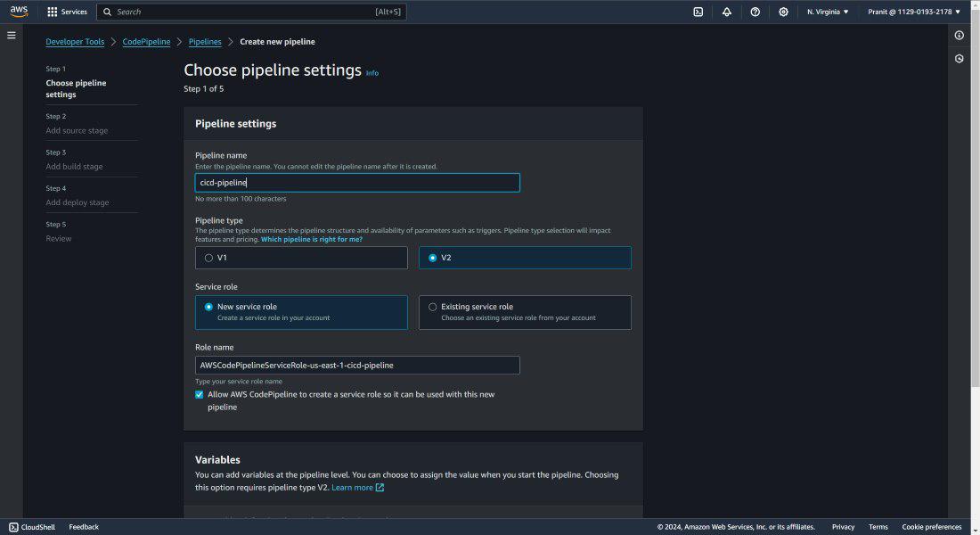Open Which pipeline is right for me link
Image resolution: width=980 pixels, height=535 pixels.
pos(311,239)
